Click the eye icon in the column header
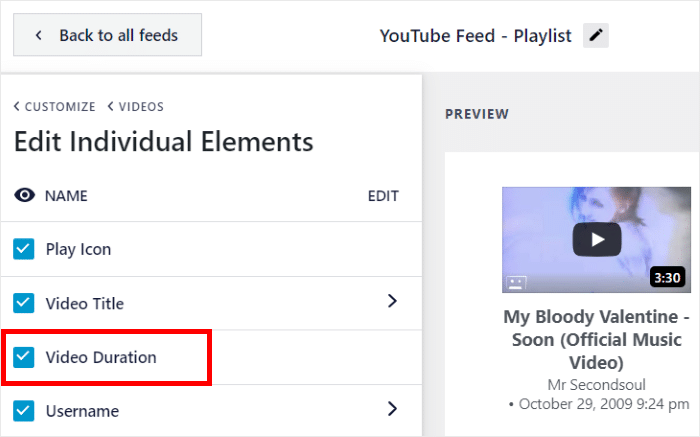This screenshot has height=437, width=700. (25, 196)
